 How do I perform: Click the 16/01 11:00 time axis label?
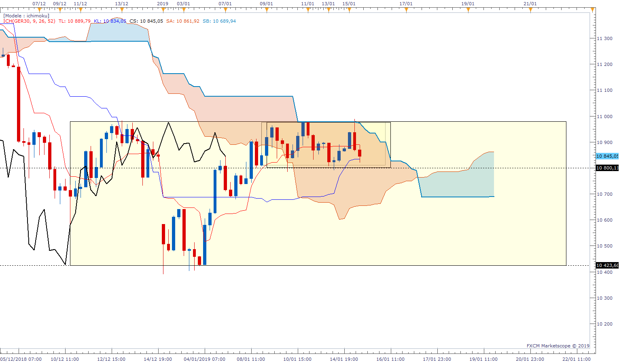point(390,359)
